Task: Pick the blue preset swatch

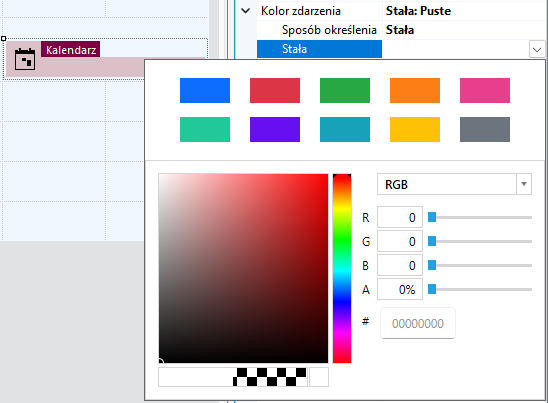Action: click(205, 91)
